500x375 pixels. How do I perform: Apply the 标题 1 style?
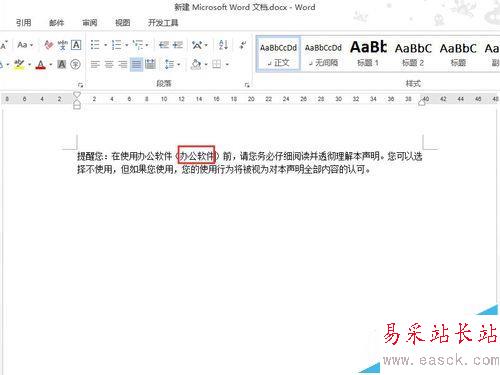point(368,54)
